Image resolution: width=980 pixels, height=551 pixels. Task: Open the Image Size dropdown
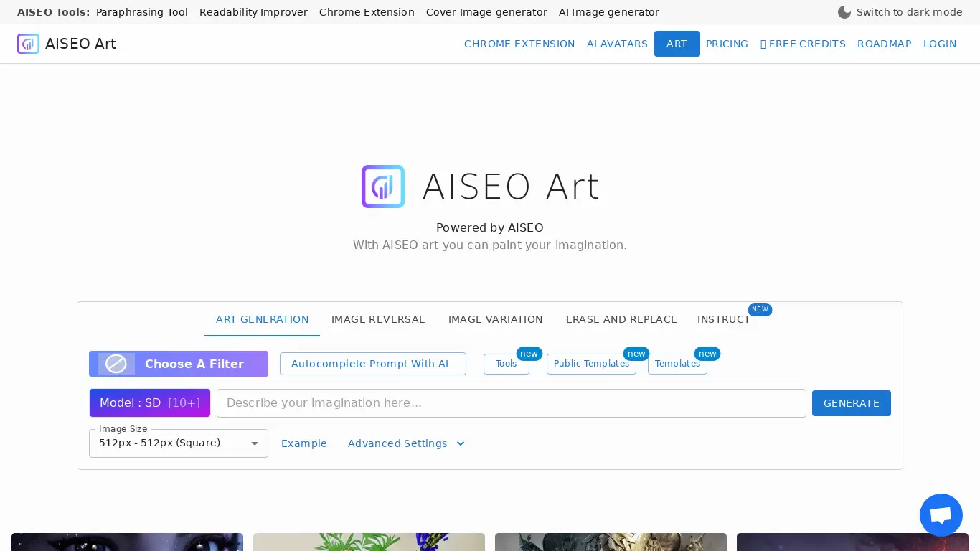[179, 443]
